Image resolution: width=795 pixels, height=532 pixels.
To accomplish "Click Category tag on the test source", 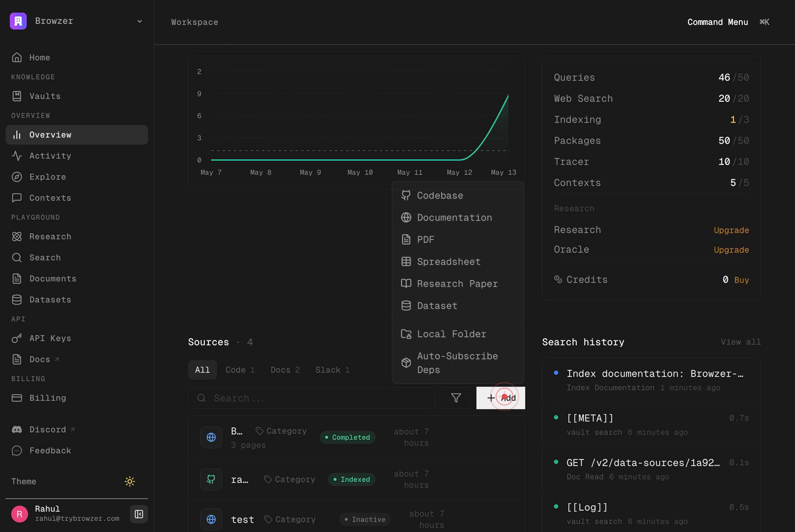I will 290,519.
